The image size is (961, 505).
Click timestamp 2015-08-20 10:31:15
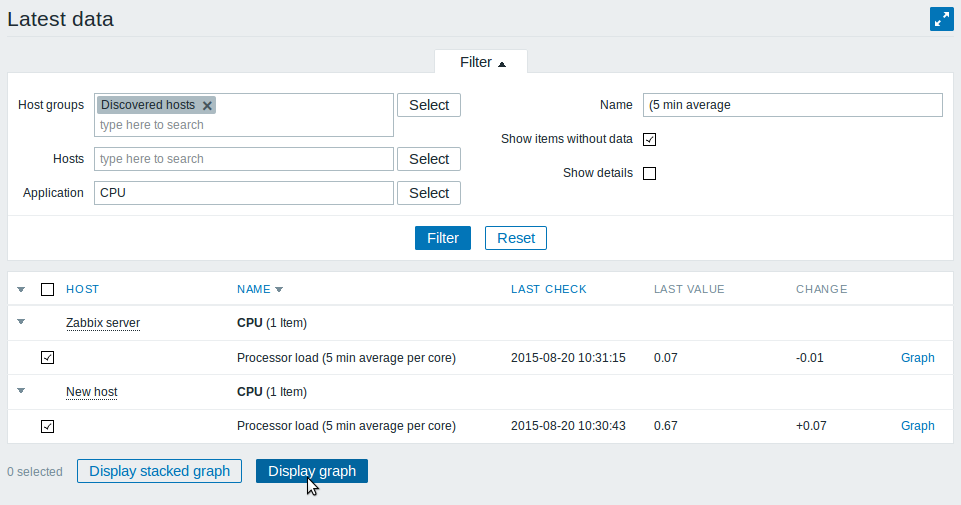click(568, 358)
